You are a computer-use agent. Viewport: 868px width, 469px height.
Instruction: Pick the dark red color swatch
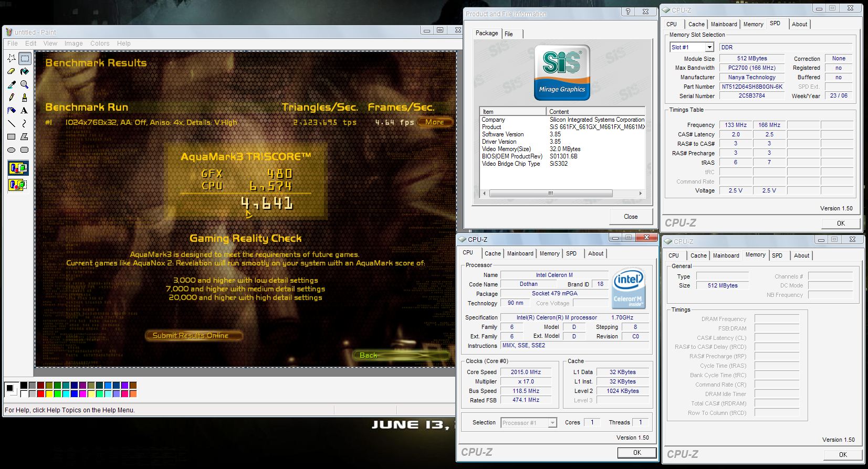[x=40, y=386]
